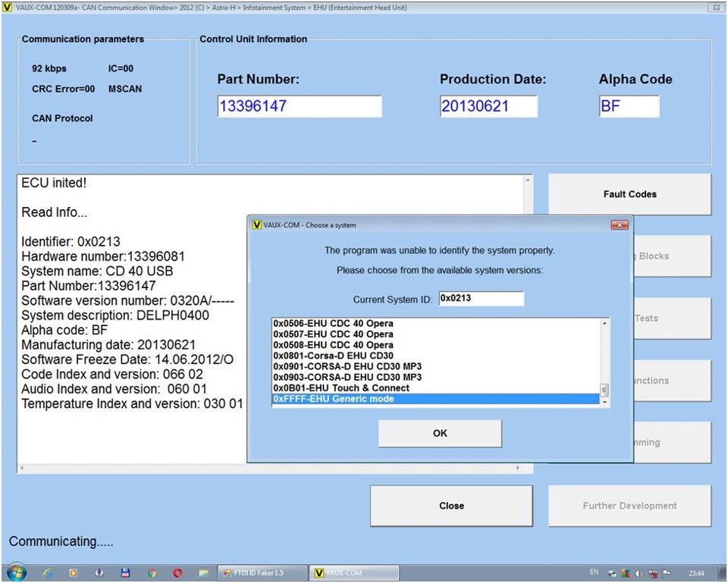This screenshot has height=583, width=728.
Task: Select 0x0903-CORSA-D EHU CD30 MP3 entry
Action: click(x=435, y=378)
